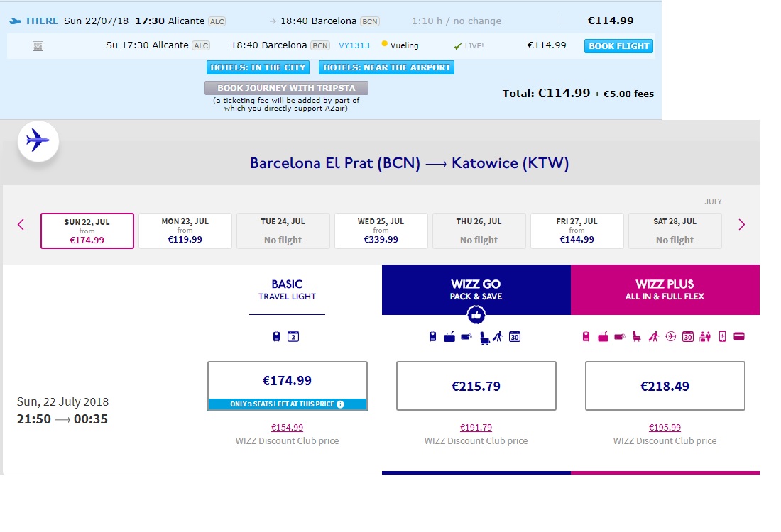Click the 30 calendar icon under WIZZ GO
Viewport: 781px width, 532px height.
pos(515,337)
